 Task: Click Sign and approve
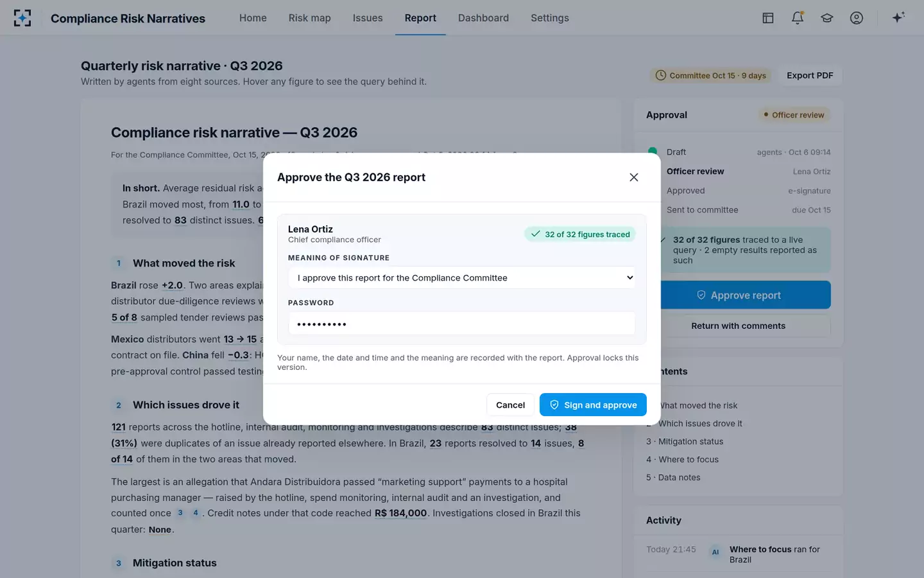click(x=593, y=405)
